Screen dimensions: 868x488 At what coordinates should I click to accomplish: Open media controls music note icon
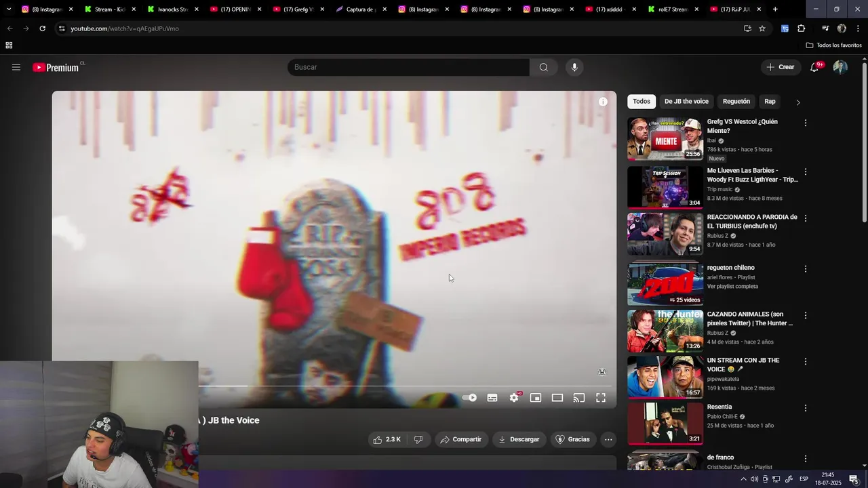pyautogui.click(x=825, y=28)
